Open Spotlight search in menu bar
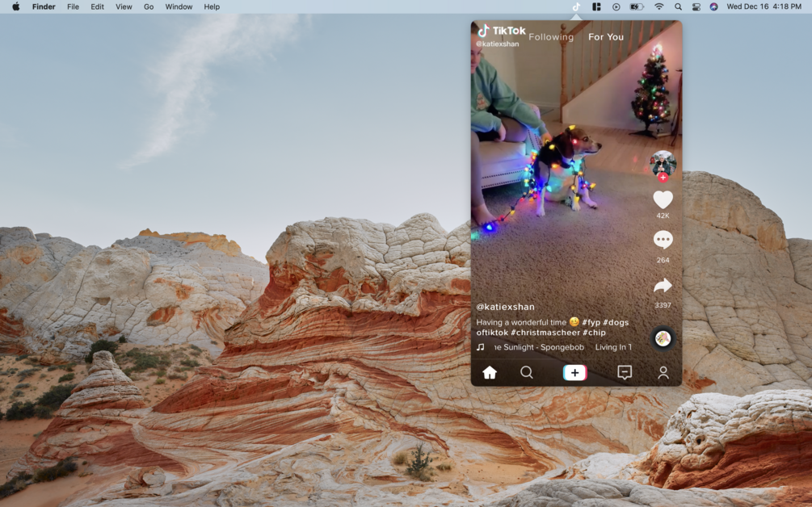 [x=678, y=6]
